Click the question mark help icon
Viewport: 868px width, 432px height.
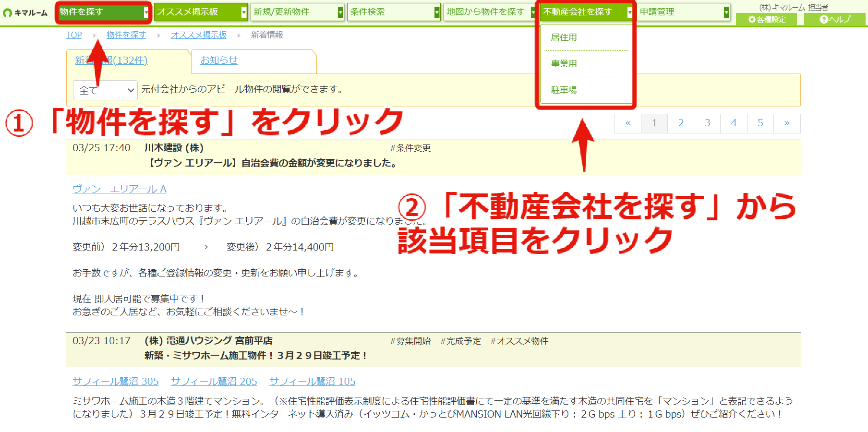coord(824,19)
